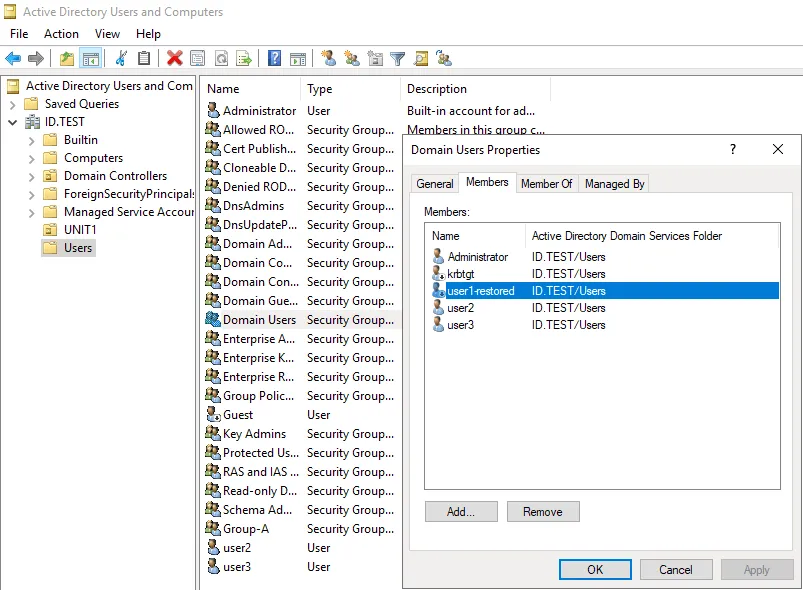This screenshot has height=590, width=803.
Task: Click the Cut scissors toolbar icon
Action: pyautogui.click(x=121, y=59)
